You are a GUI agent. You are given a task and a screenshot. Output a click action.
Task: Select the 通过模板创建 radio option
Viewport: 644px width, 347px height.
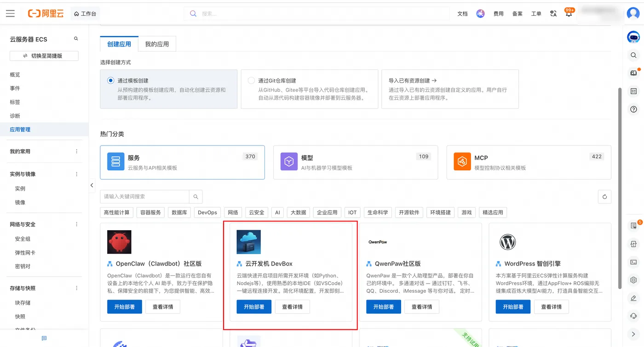tap(110, 81)
